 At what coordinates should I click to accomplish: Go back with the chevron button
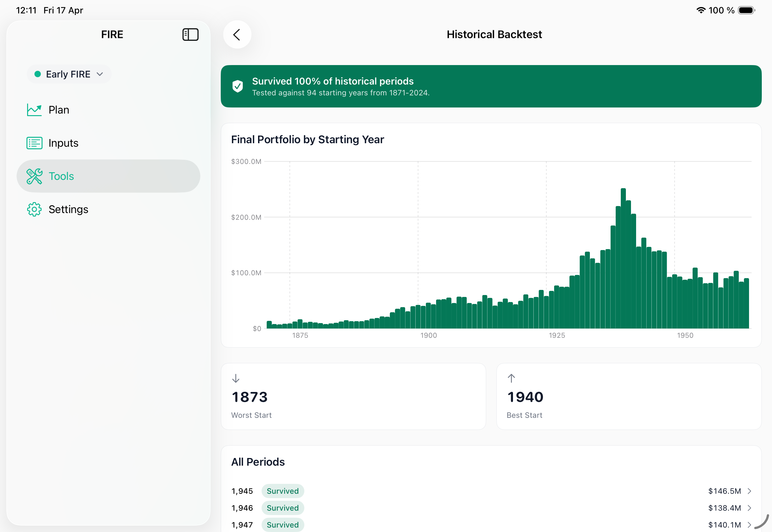pos(237,34)
